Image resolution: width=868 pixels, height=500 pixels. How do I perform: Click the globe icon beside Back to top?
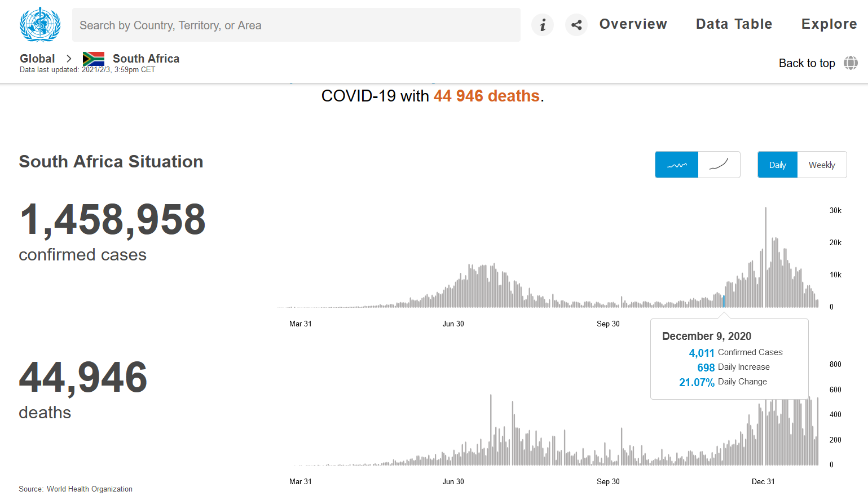coord(850,63)
